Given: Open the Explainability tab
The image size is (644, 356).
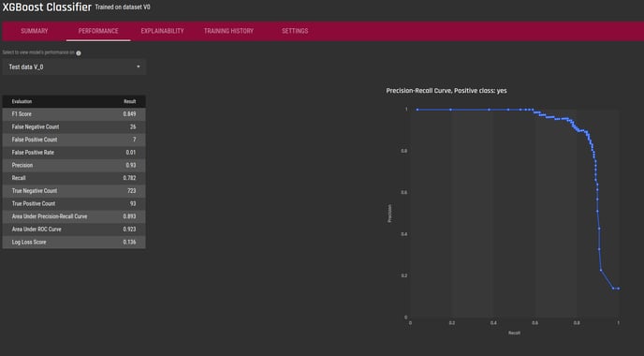Looking at the screenshot, I should point(162,31).
